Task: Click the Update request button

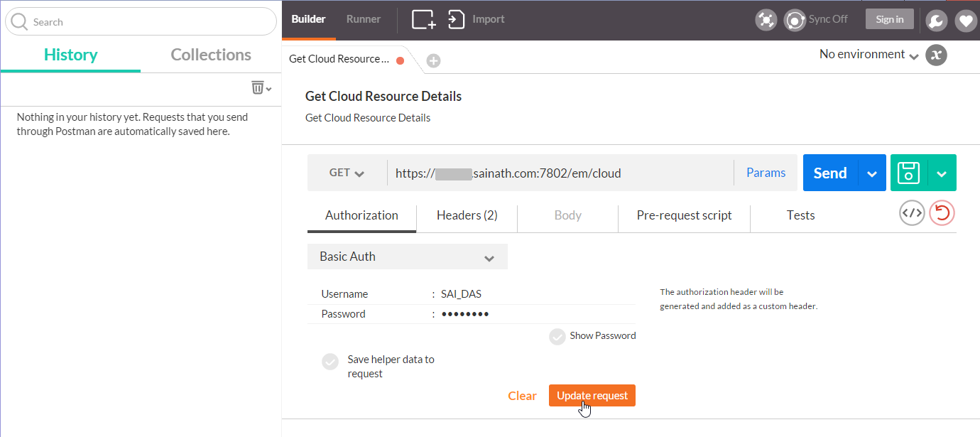Action: [x=592, y=396]
